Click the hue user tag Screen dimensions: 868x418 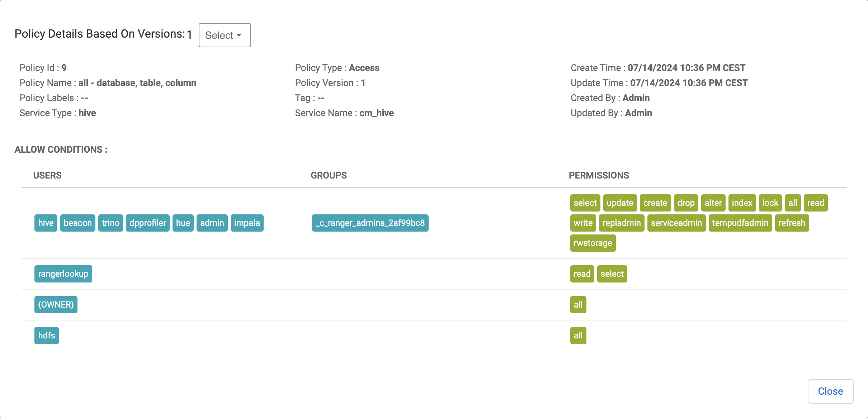pyautogui.click(x=183, y=223)
